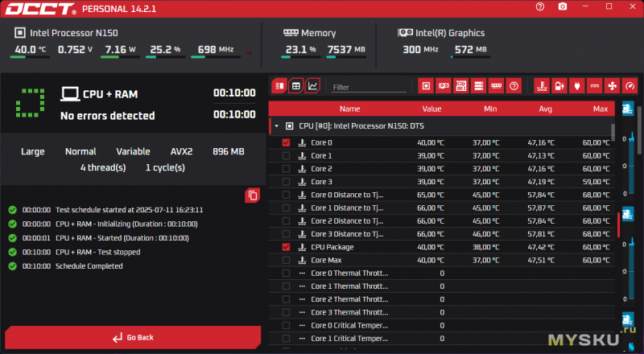This screenshot has height=354, width=644.
Task: Click the green test status square icon
Action: pos(31,103)
